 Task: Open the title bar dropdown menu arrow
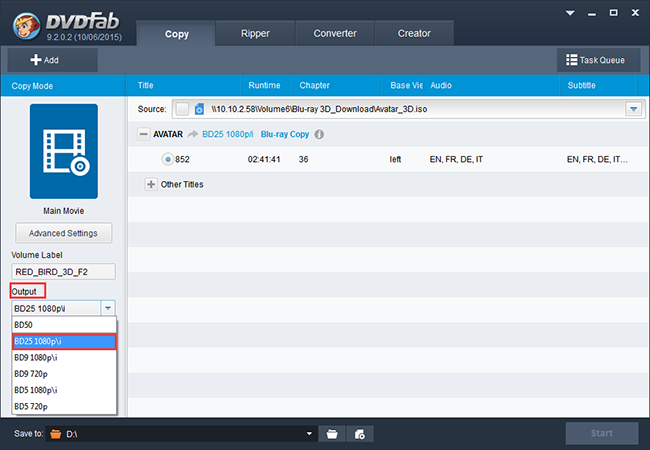[570, 13]
